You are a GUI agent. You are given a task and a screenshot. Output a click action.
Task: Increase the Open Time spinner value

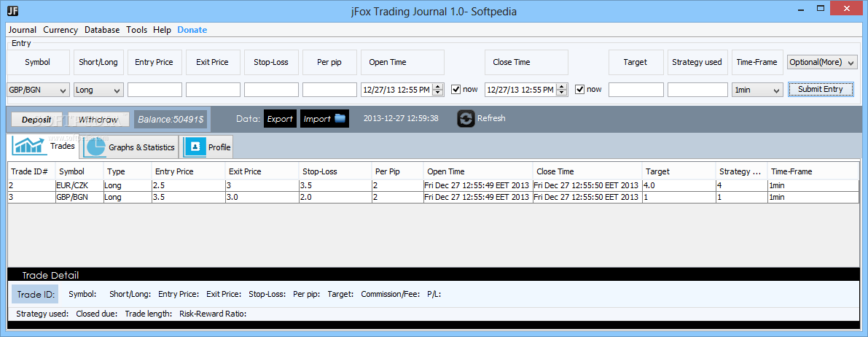[439, 87]
